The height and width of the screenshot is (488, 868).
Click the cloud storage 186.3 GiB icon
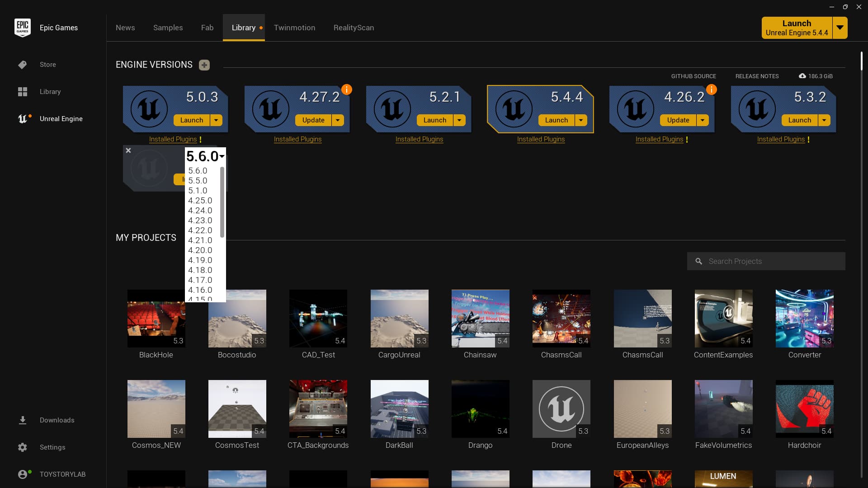(802, 76)
